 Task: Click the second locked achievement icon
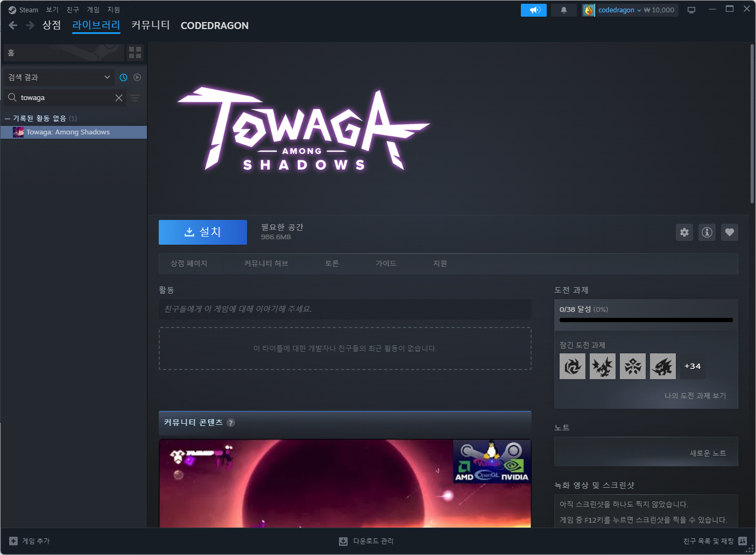(603, 366)
